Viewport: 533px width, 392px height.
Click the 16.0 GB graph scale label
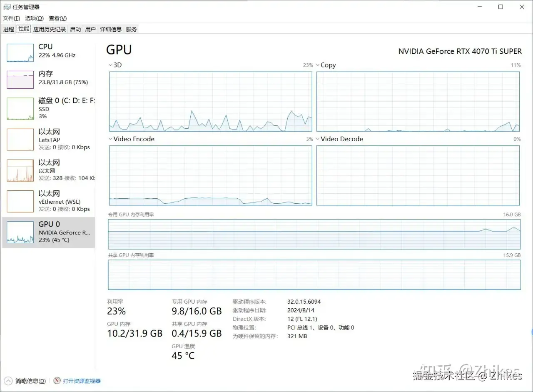(512, 215)
